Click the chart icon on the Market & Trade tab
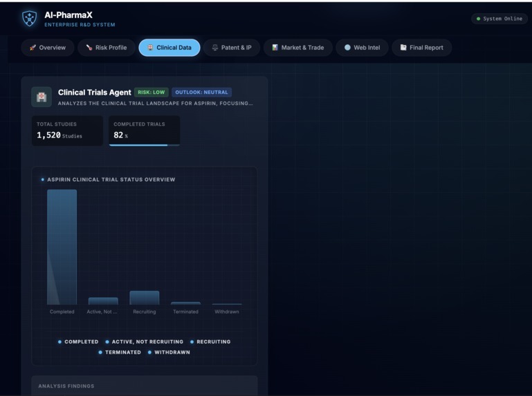The height and width of the screenshot is (396, 532). click(x=275, y=48)
